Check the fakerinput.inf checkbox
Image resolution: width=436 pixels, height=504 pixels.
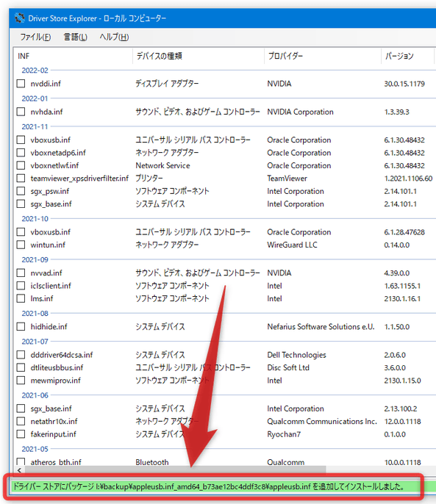21,434
